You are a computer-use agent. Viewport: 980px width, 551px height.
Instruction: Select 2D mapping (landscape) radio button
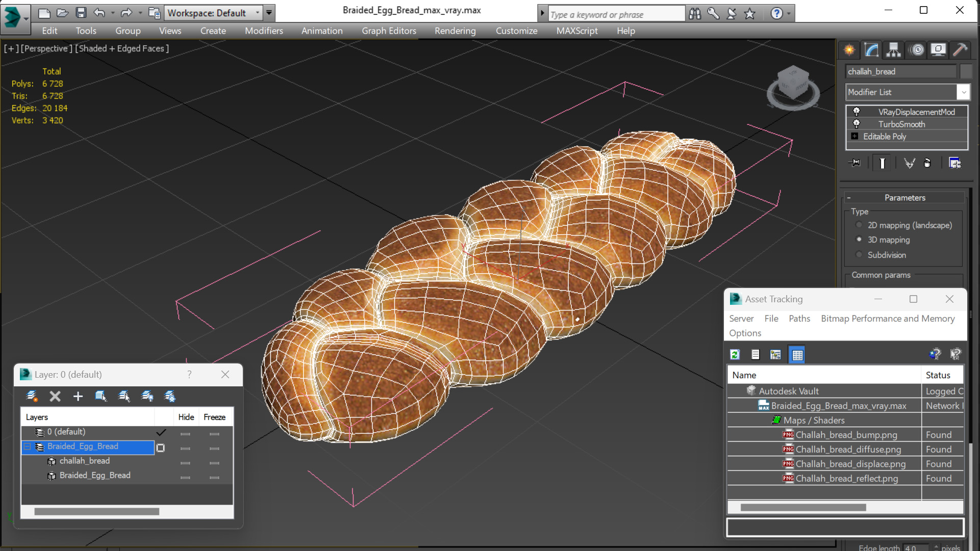pos(859,225)
